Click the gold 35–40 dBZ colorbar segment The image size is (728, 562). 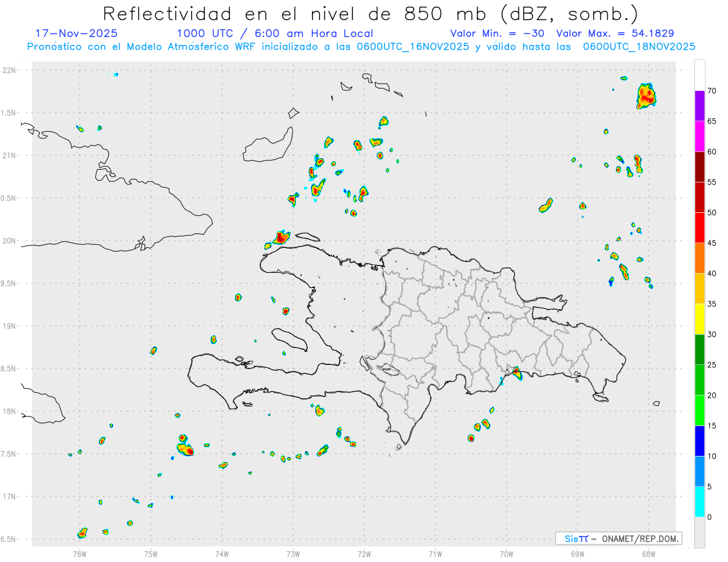click(699, 289)
